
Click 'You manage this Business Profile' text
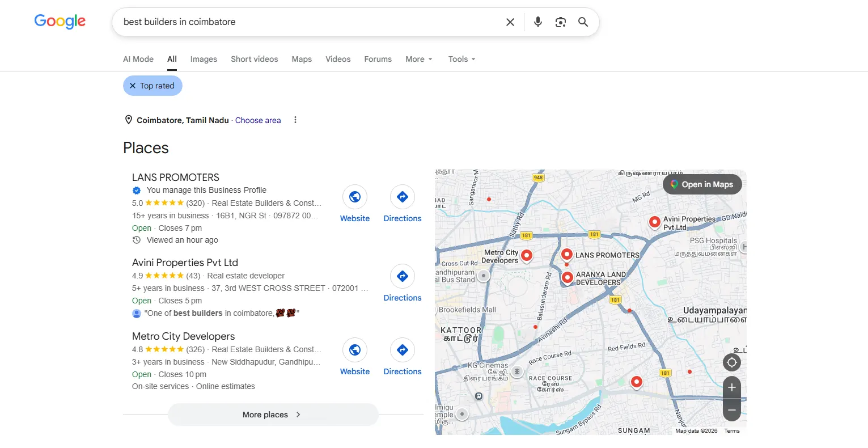point(206,190)
